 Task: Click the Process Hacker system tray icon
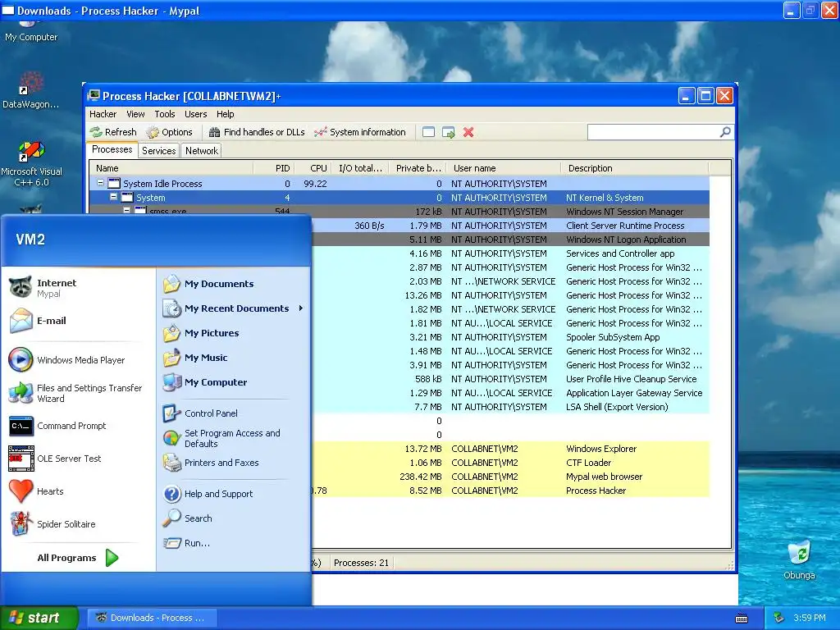[x=779, y=618]
